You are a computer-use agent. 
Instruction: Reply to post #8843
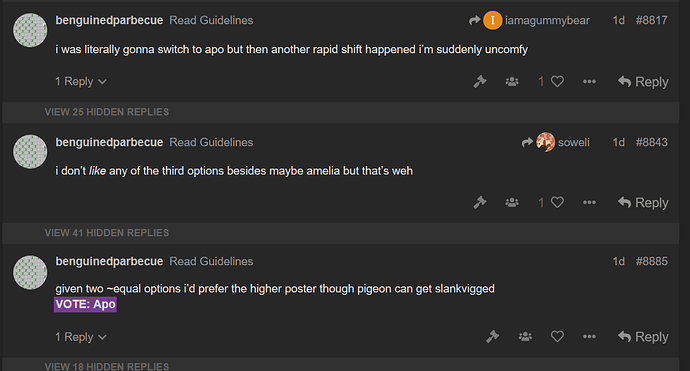(643, 202)
